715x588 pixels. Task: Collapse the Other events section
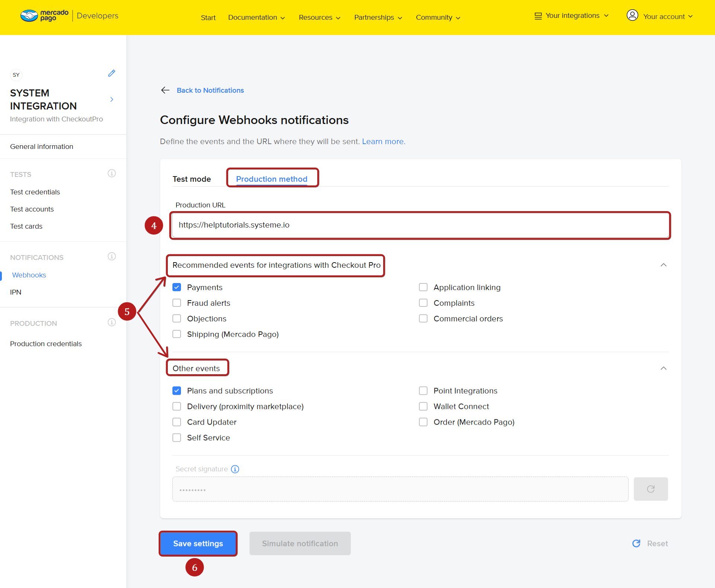pos(663,368)
